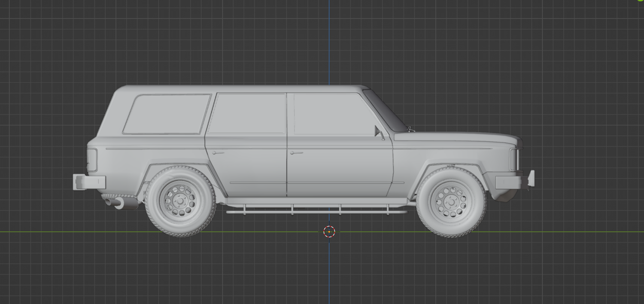Select the rear bumper of the car
Viewport: 644px width, 304px height.
point(89,182)
